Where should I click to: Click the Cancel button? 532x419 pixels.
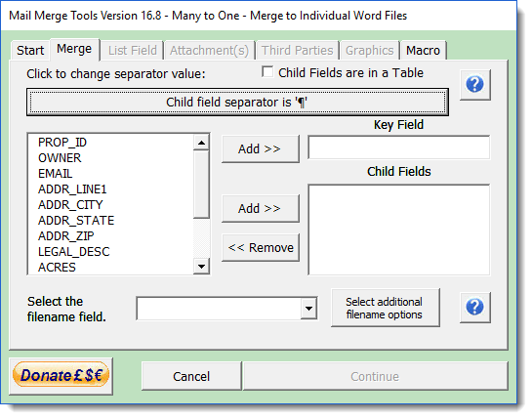coord(191,376)
